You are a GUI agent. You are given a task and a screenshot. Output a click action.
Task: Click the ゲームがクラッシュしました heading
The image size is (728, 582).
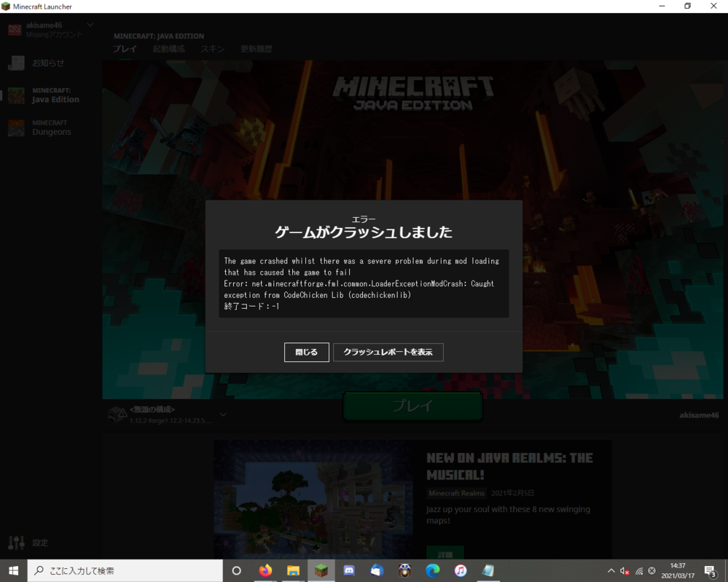[364, 232]
